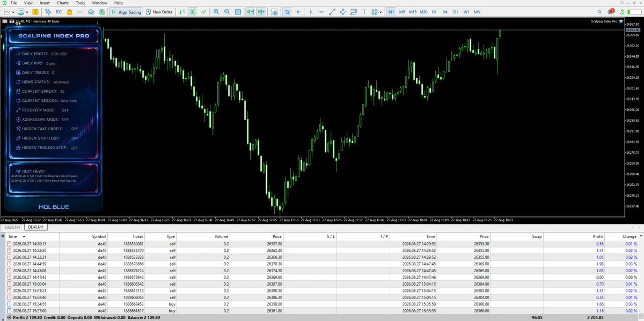
Task: Zoom in on the chart
Action: (216, 12)
